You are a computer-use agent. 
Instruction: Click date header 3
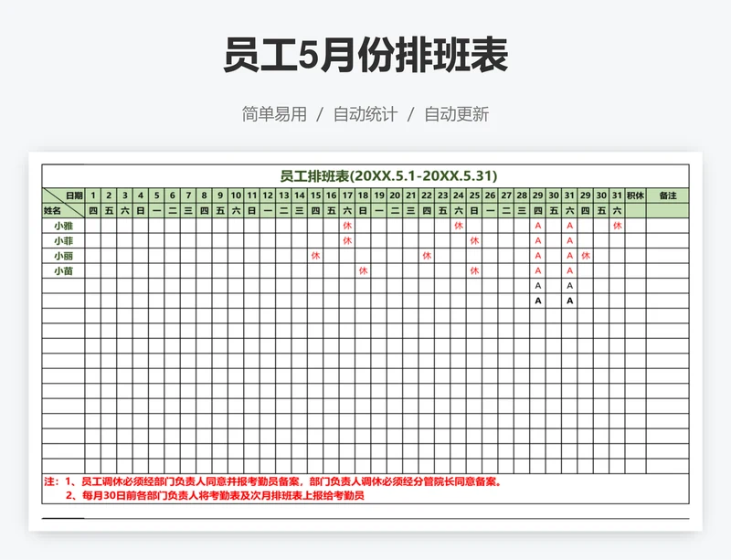tap(125, 195)
